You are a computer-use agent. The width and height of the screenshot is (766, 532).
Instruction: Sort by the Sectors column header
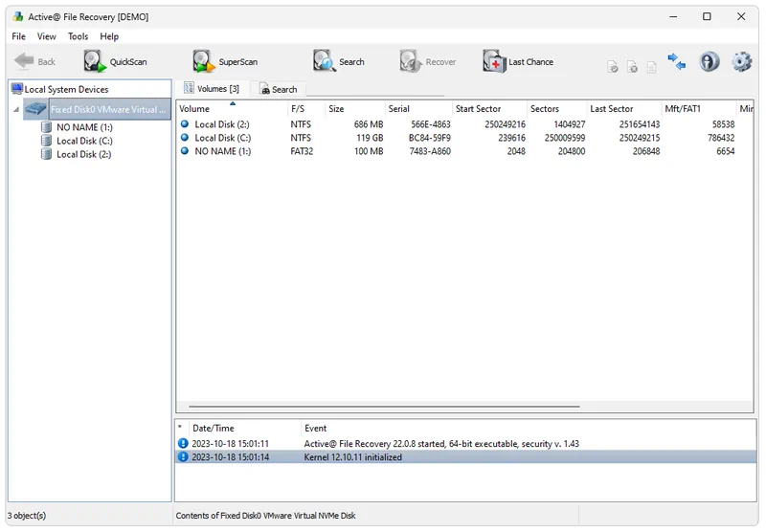pyautogui.click(x=557, y=109)
